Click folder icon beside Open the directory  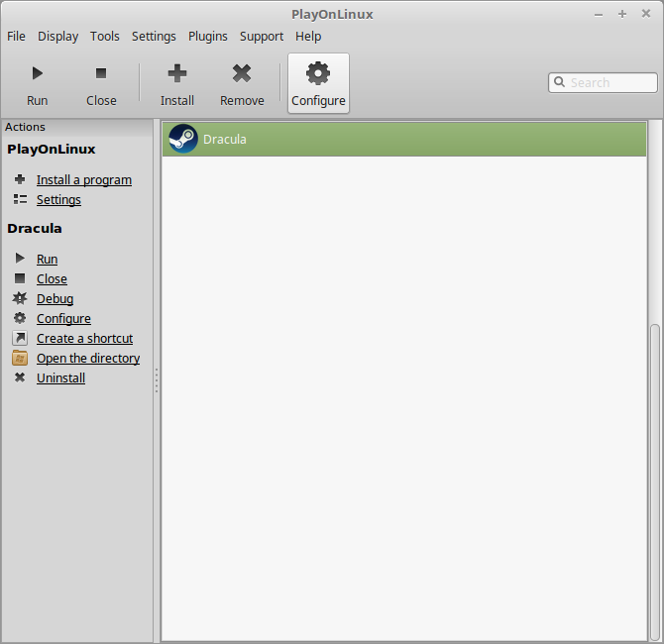coord(20,358)
